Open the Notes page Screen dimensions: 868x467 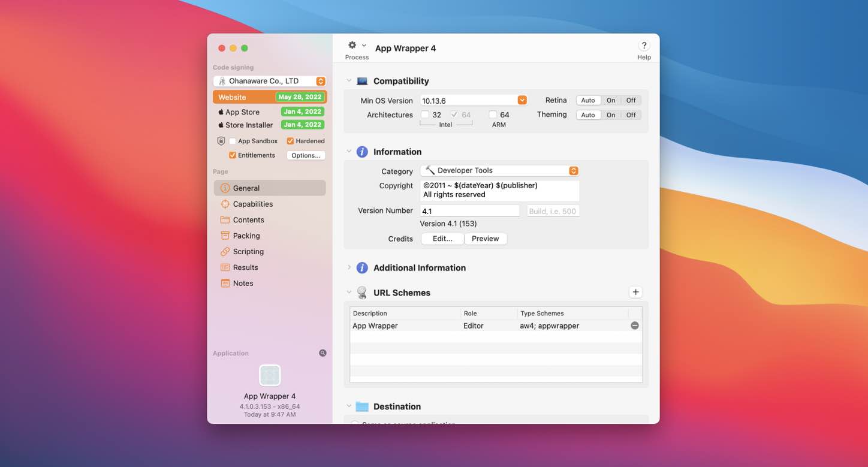click(x=270, y=283)
